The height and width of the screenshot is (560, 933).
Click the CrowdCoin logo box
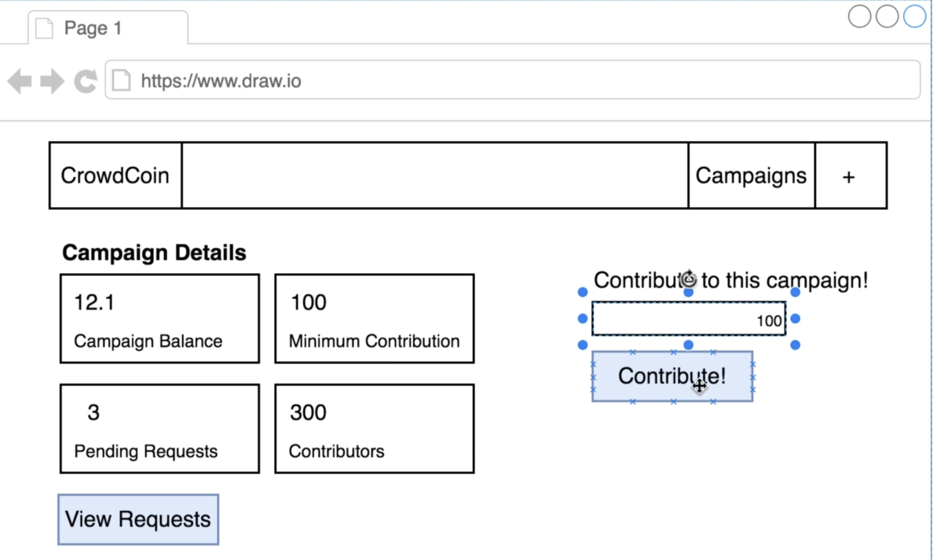pyautogui.click(x=115, y=176)
